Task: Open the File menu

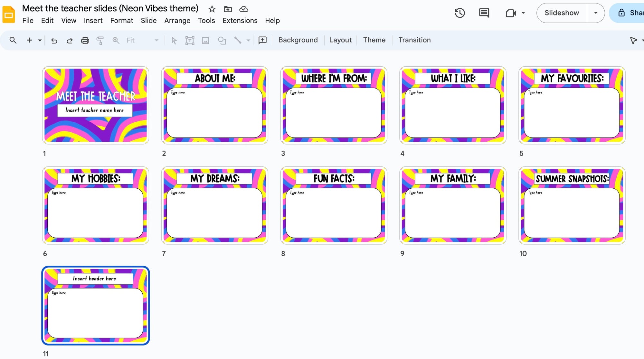Action: click(x=28, y=20)
